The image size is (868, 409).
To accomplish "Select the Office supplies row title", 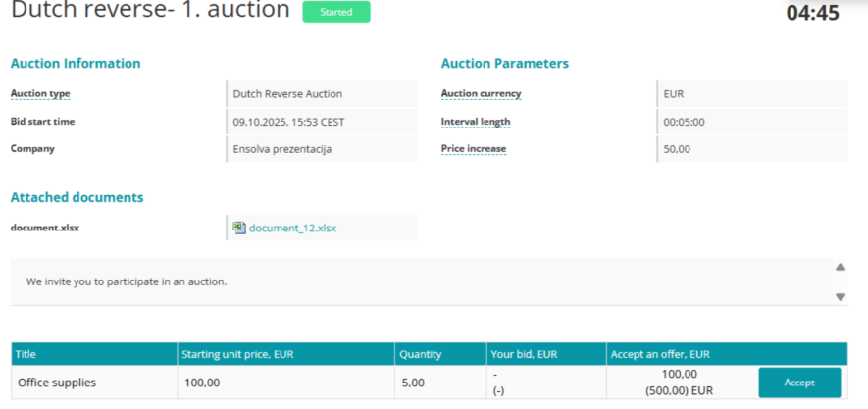I will click(57, 383).
